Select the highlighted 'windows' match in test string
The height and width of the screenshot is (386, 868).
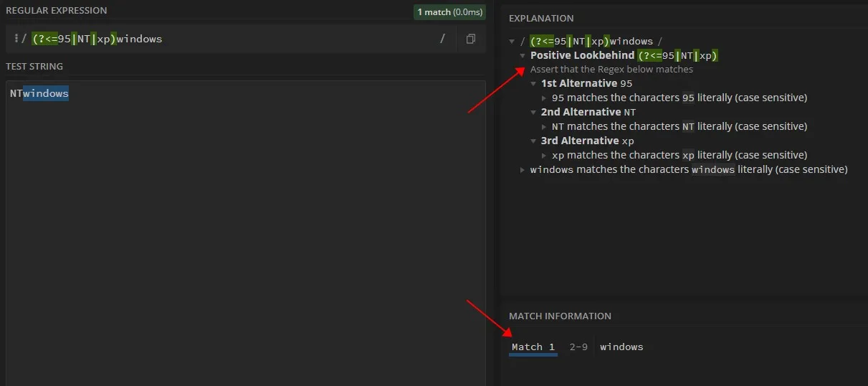coord(46,93)
